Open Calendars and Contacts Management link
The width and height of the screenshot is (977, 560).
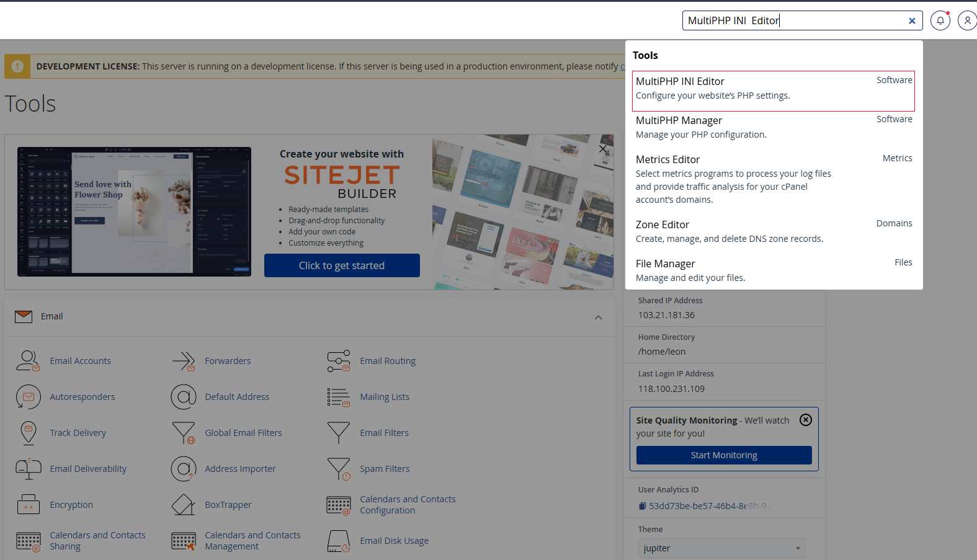coord(252,541)
